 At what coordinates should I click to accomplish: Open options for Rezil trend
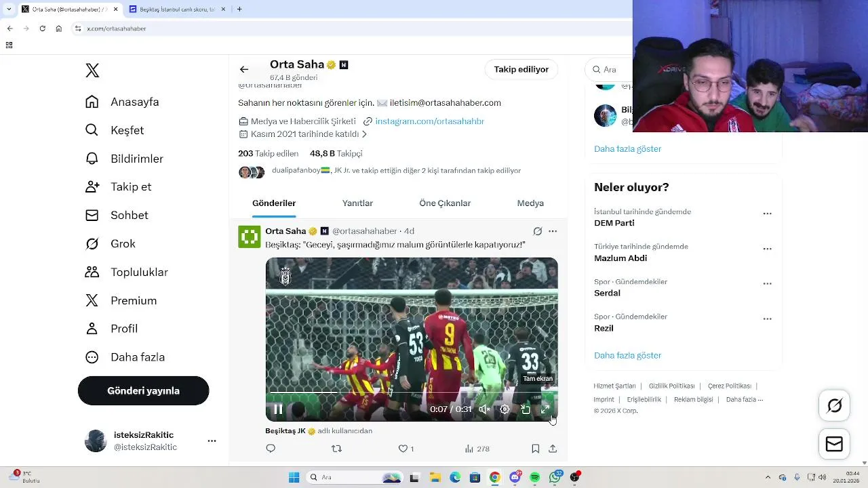coord(767,319)
